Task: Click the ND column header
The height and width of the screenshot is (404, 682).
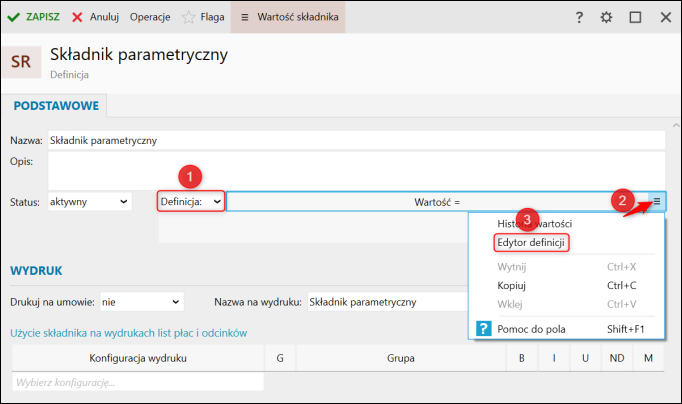Action: (617, 358)
